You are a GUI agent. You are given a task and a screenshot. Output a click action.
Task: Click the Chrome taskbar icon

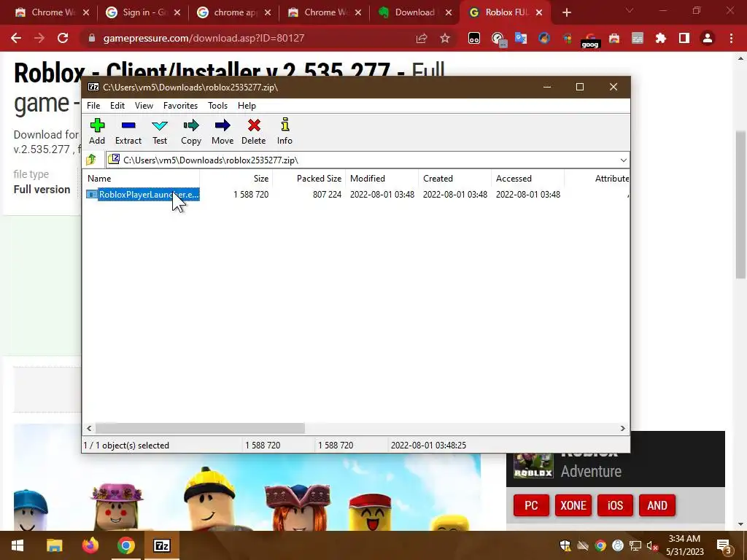coord(125,545)
